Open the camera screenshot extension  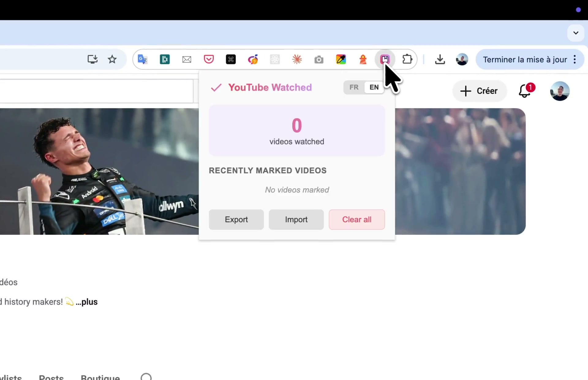point(319,59)
